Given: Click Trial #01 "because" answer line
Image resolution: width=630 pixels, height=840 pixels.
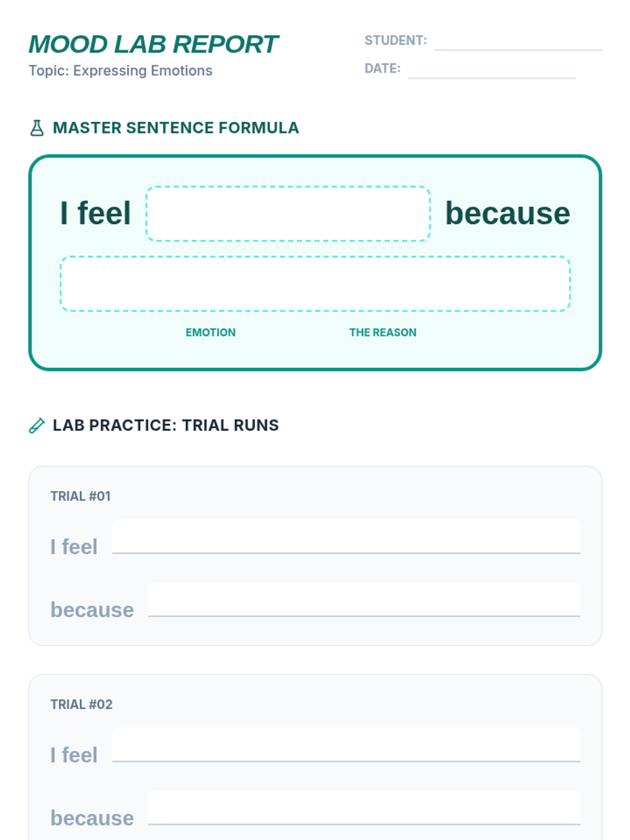Looking at the screenshot, I should 364,600.
